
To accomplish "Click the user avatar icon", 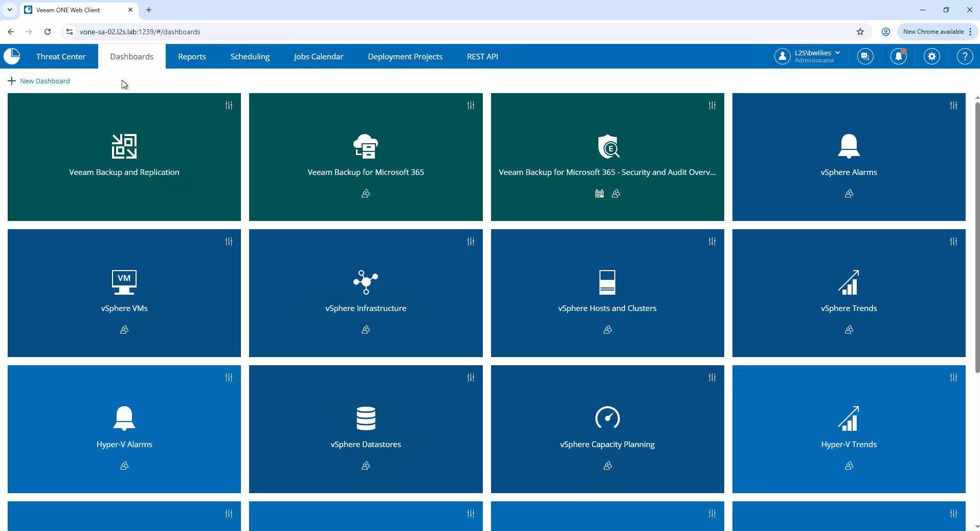I will [x=783, y=56].
